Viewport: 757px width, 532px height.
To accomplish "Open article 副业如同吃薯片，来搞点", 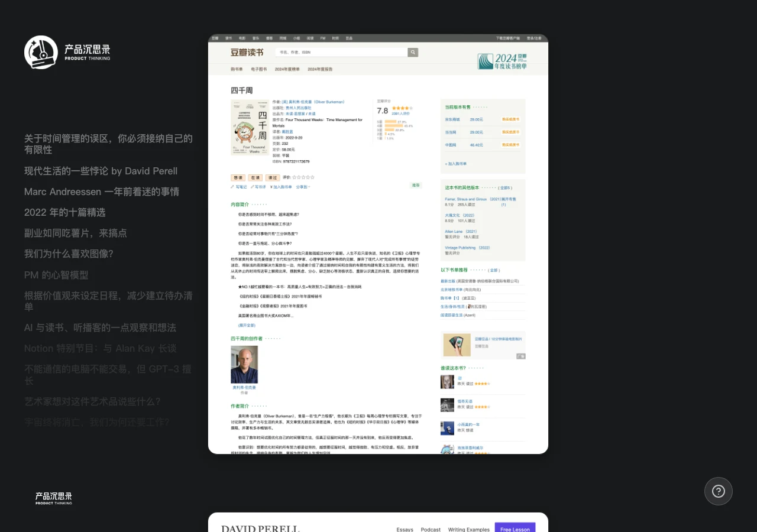I will [76, 233].
